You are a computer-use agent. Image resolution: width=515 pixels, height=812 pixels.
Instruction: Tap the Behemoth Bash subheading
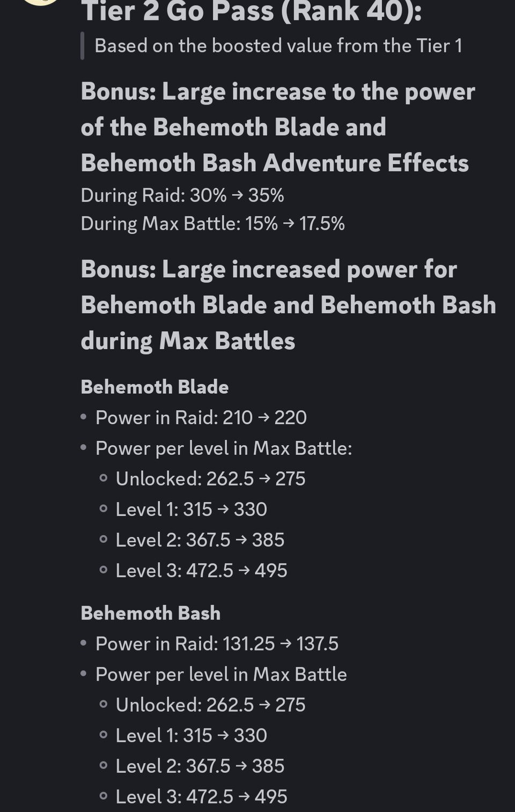(x=151, y=613)
